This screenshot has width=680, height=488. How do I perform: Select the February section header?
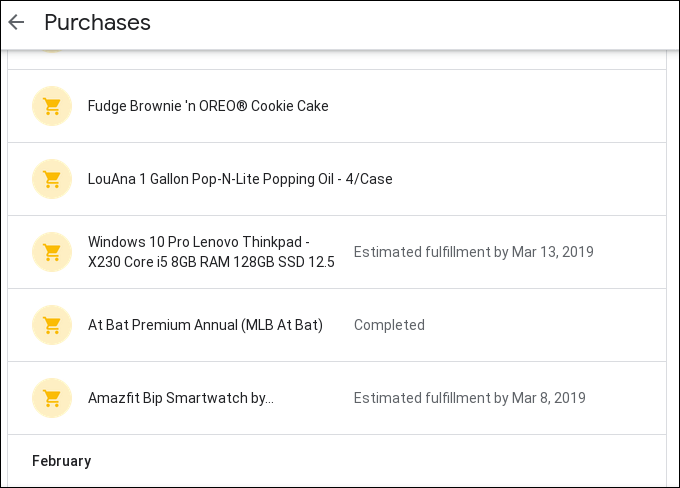[62, 461]
